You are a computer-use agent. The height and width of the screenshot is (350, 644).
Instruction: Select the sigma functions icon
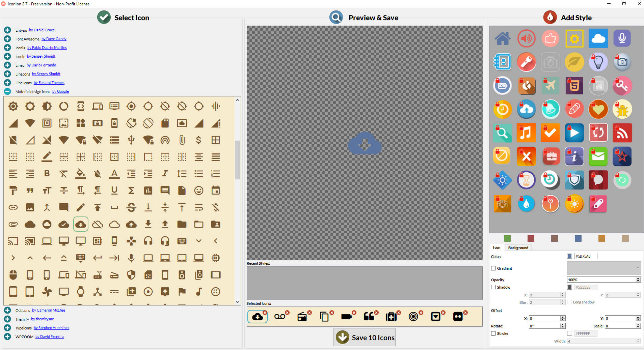point(131,191)
